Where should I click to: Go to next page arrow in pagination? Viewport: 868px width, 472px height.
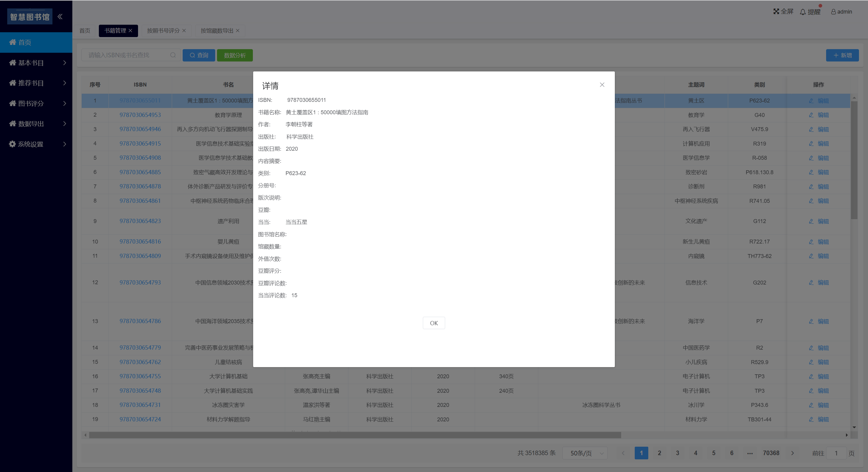pyautogui.click(x=792, y=453)
